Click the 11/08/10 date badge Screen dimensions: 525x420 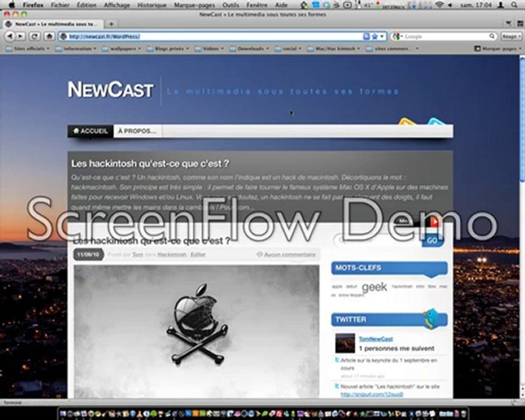pyautogui.click(x=89, y=254)
